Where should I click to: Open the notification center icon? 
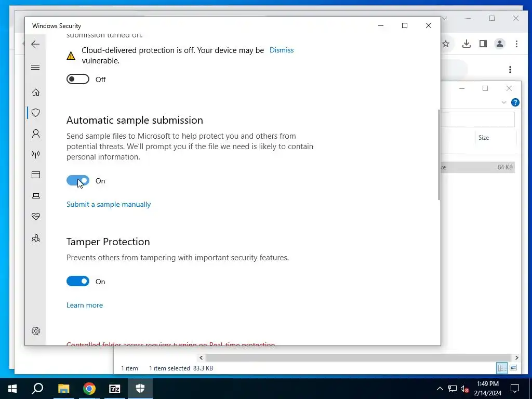pos(515,389)
